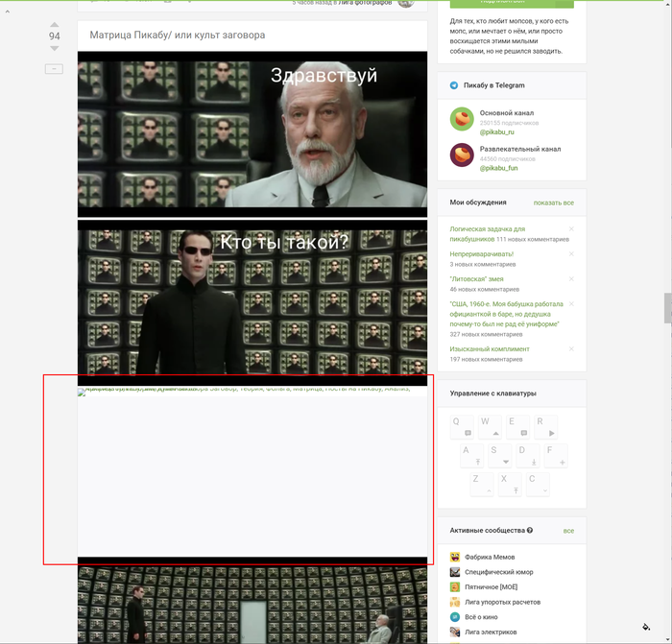
Task: Open the Всё о кино community icon
Action: (x=455, y=617)
